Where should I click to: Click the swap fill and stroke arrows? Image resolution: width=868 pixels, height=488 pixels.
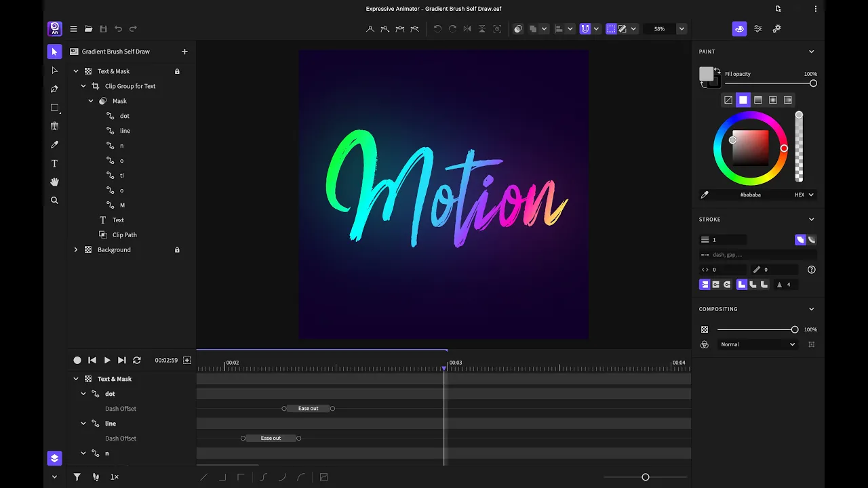click(717, 70)
